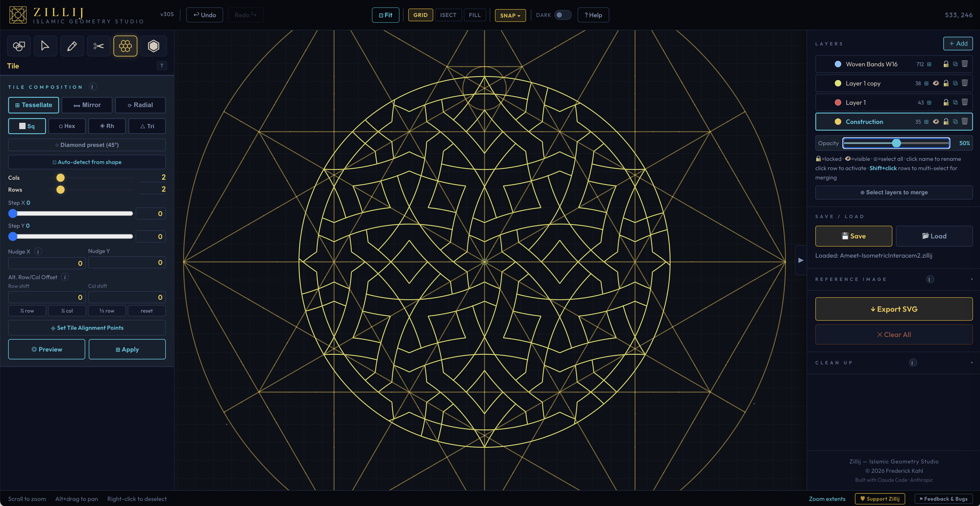Delete the Layer 1 layer

click(965, 102)
